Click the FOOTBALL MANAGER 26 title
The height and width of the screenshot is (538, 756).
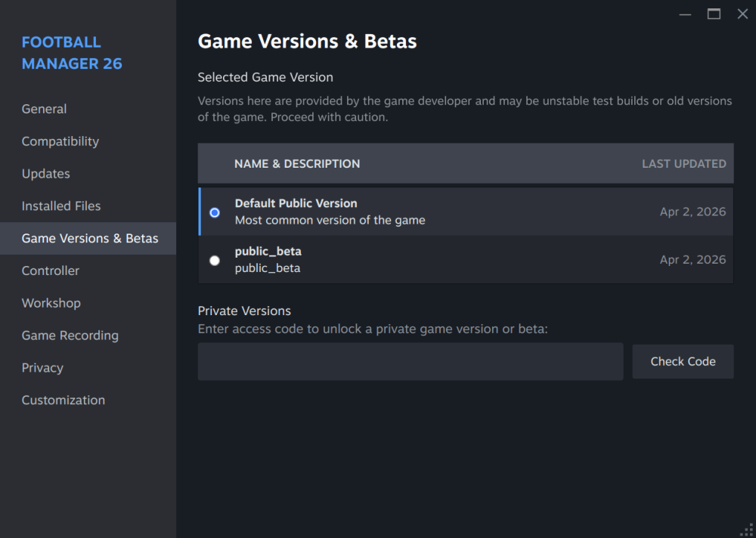(72, 53)
